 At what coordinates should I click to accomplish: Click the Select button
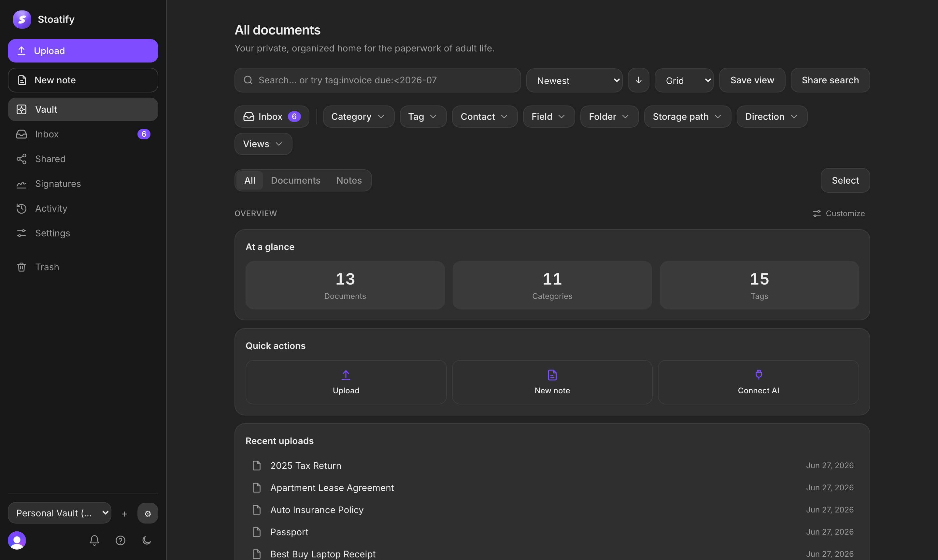click(845, 180)
